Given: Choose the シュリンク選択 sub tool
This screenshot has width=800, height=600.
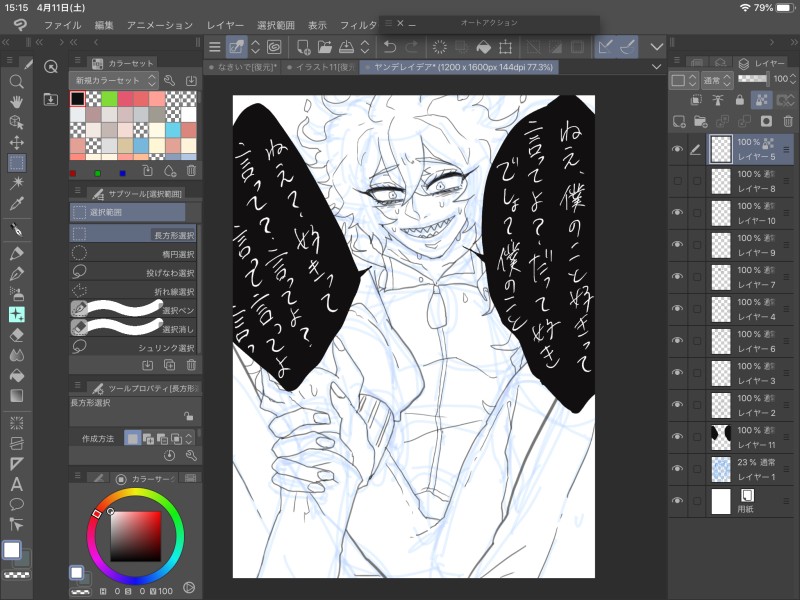Looking at the screenshot, I should (x=133, y=347).
